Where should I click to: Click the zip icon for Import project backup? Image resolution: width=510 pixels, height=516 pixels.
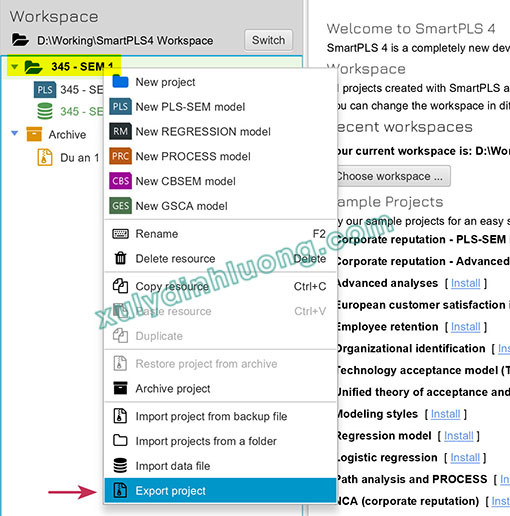pos(120,416)
